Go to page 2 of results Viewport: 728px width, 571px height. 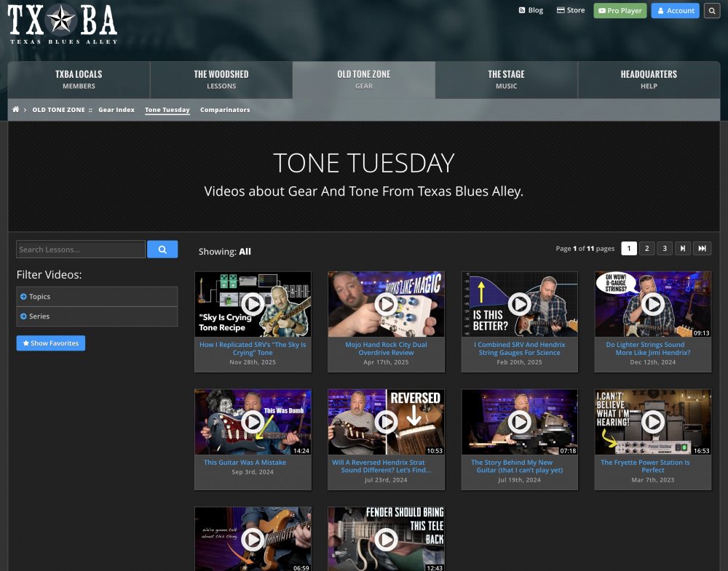(646, 249)
